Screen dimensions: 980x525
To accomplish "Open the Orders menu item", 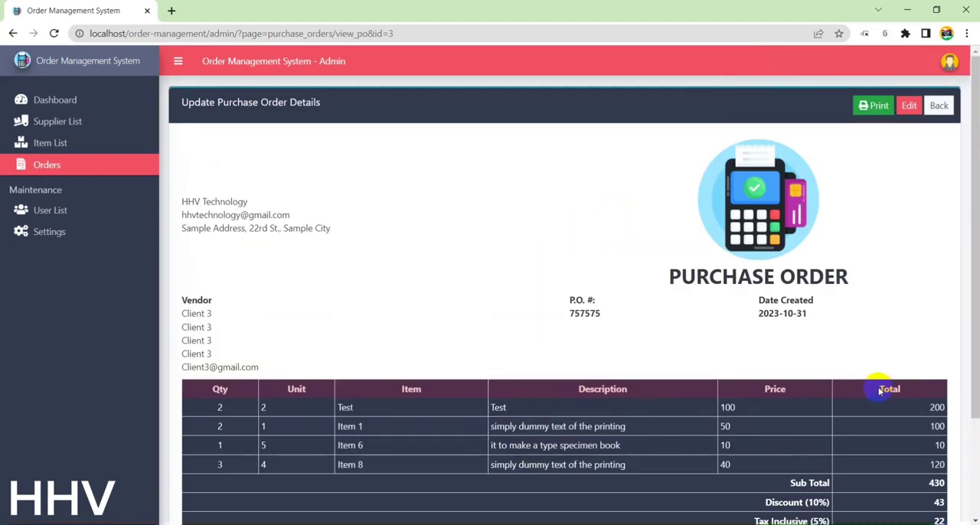I will pos(80,165).
